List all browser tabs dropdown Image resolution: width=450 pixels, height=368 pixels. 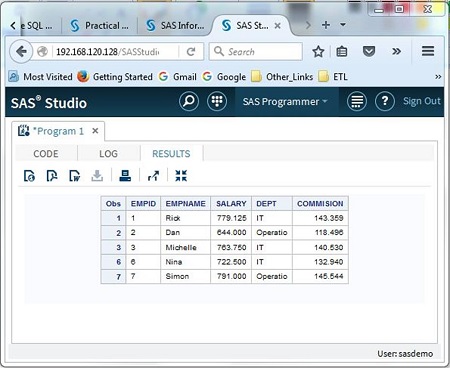point(343,25)
